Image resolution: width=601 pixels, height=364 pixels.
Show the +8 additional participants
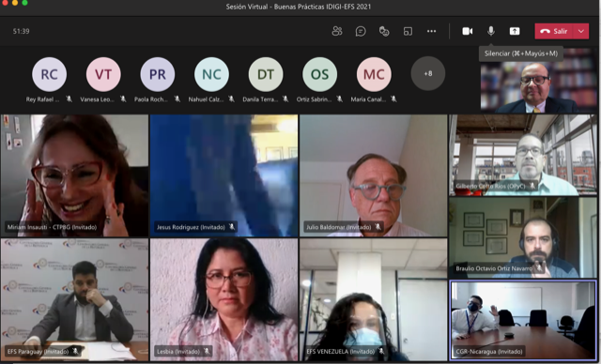(428, 73)
